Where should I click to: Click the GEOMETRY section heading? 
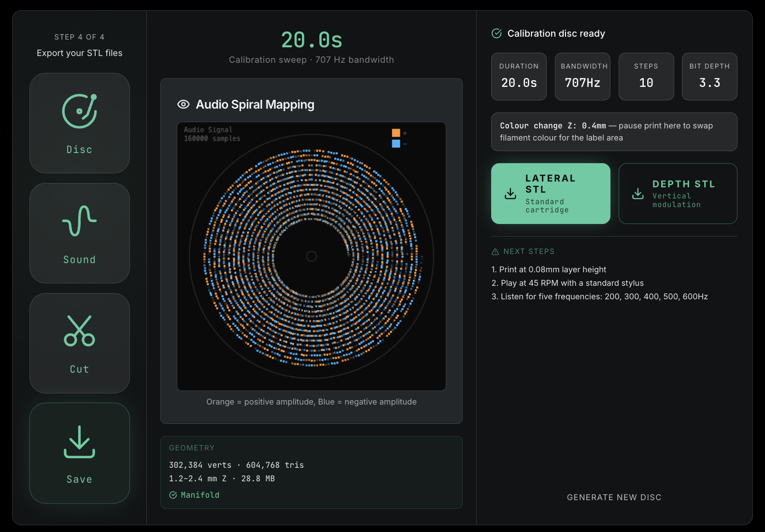click(x=192, y=448)
